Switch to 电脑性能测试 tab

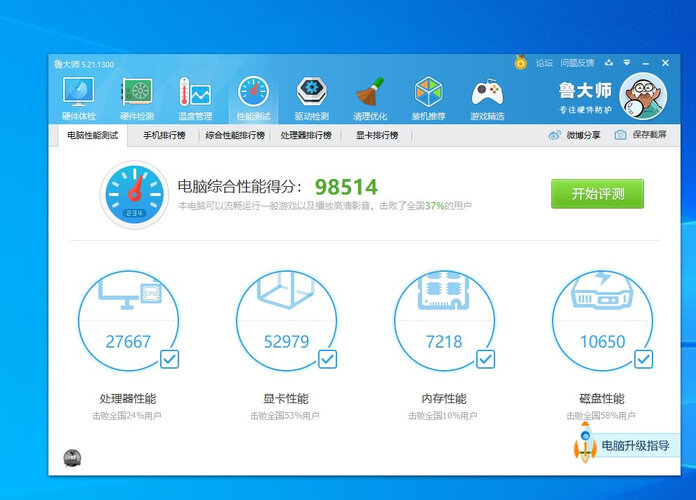pyautogui.click(x=93, y=135)
